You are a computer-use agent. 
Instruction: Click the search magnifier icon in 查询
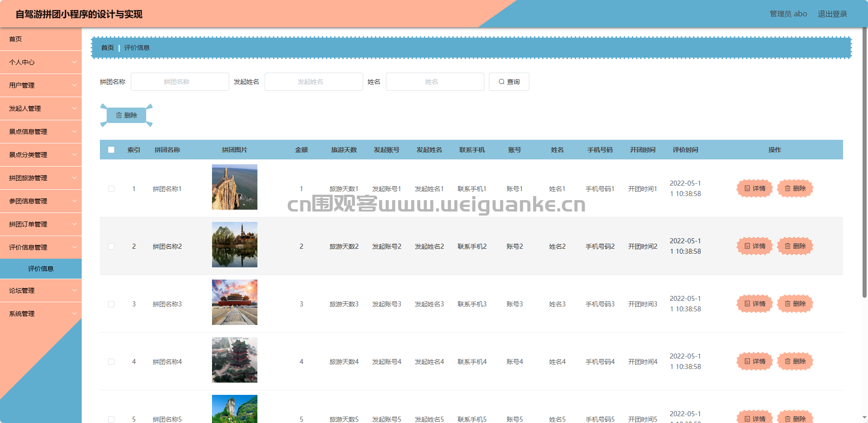tap(501, 82)
